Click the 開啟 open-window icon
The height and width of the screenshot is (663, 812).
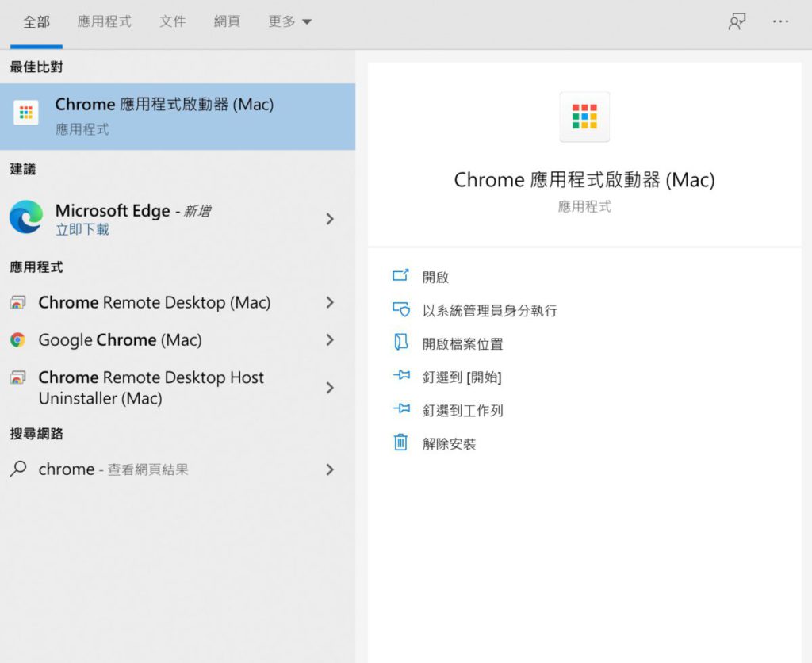[x=400, y=275]
